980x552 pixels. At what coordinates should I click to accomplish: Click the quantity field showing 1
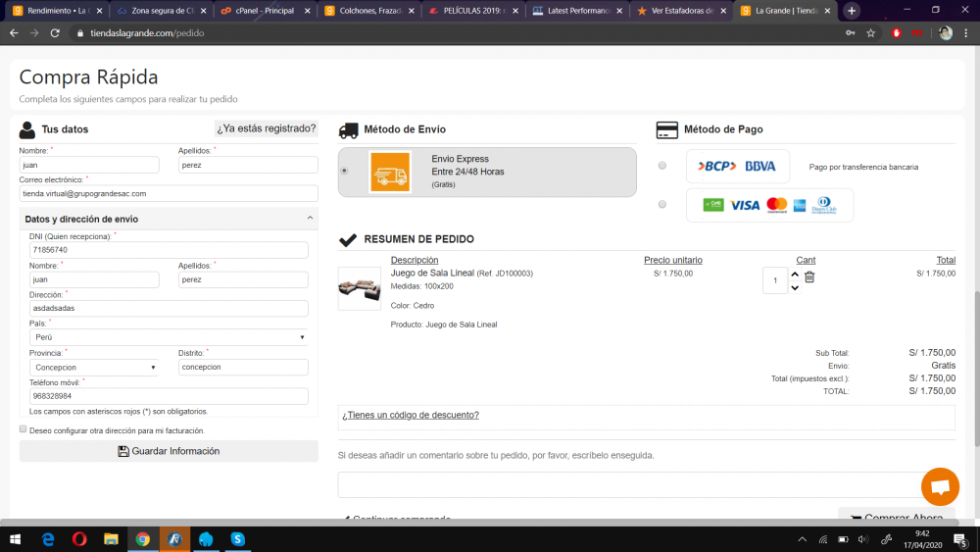coord(775,280)
